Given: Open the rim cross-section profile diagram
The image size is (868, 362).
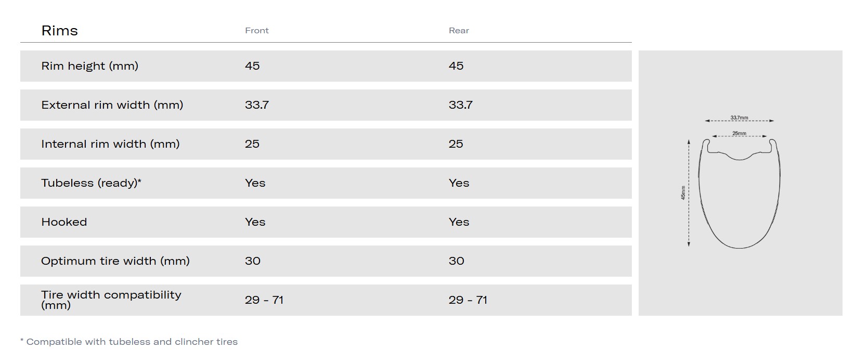Looking at the screenshot, I should [x=739, y=193].
